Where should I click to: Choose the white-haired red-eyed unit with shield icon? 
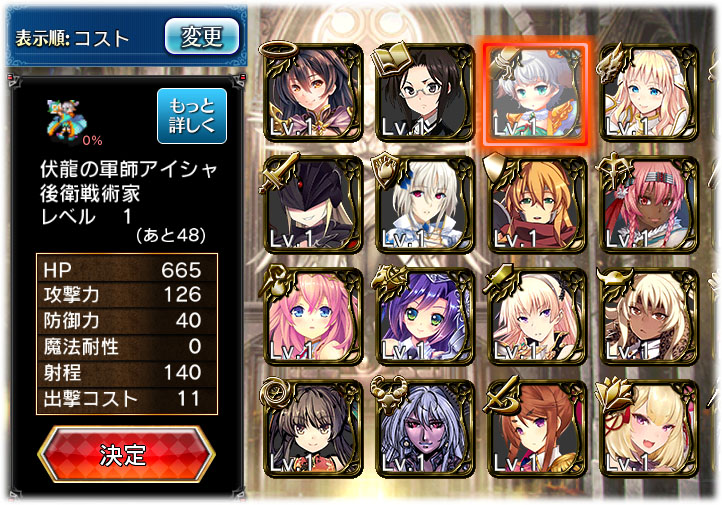[425, 204]
